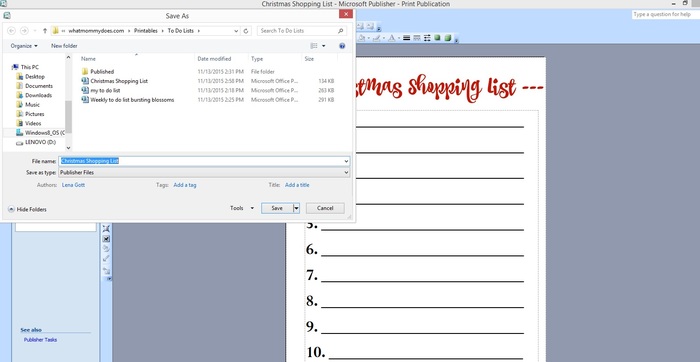Refresh the To Do Lists folder
The height and width of the screenshot is (362, 700).
pyautogui.click(x=246, y=31)
